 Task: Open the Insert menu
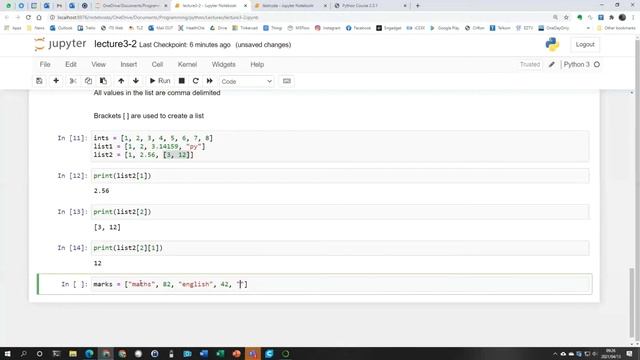[x=129, y=64]
